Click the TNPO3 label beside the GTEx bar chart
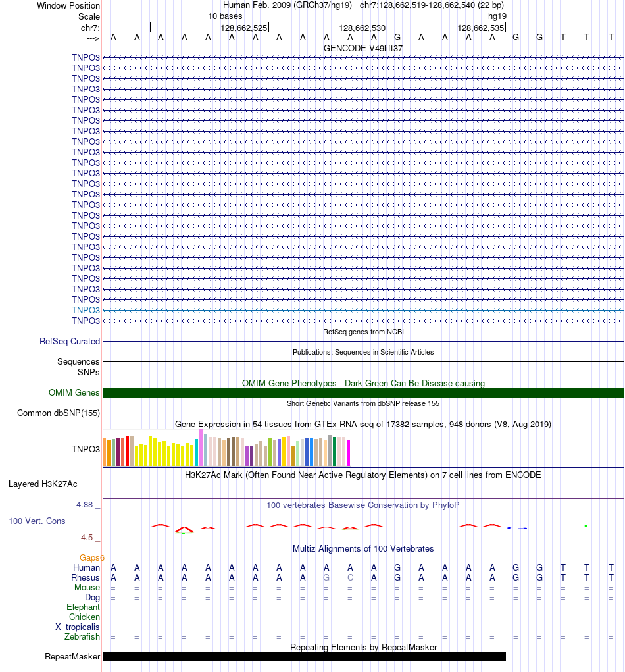 tap(86, 449)
